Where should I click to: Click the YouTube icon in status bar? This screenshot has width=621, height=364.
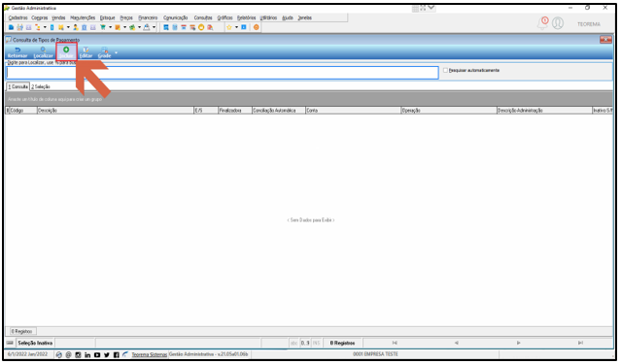point(97,355)
